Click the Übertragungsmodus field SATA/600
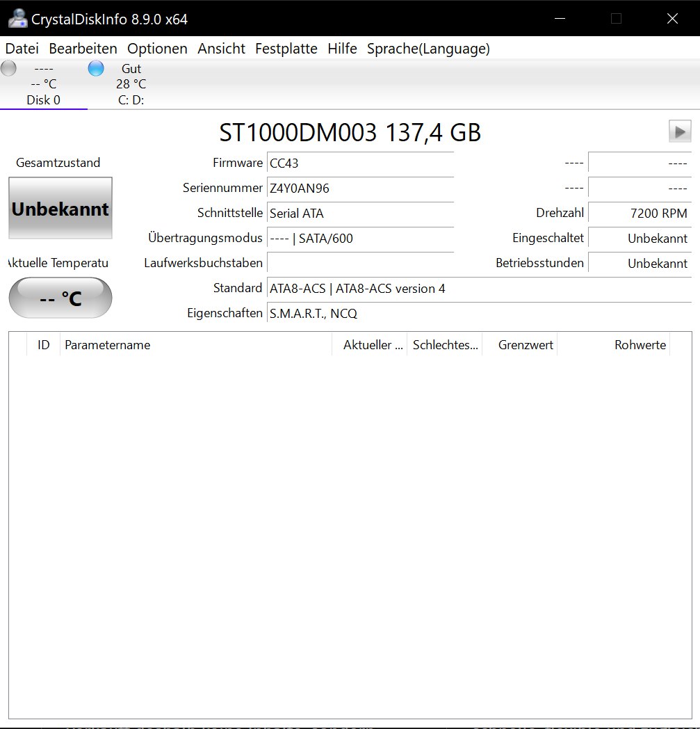The width and height of the screenshot is (700, 729). (361, 239)
